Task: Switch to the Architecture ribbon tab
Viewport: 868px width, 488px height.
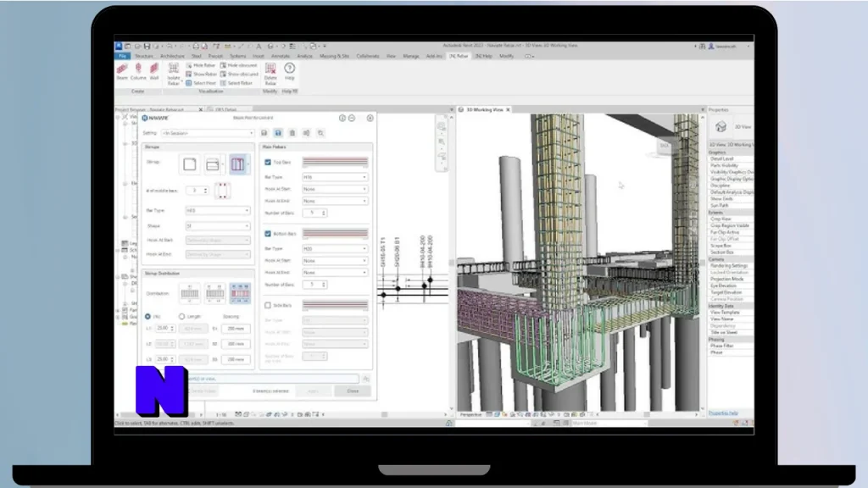Action: pos(172,56)
